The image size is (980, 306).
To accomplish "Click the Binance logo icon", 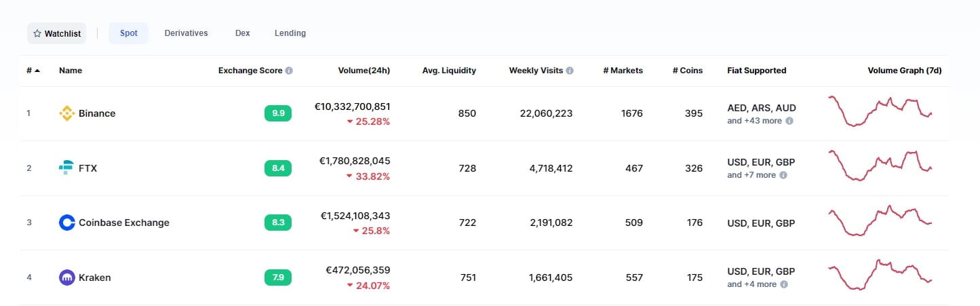I will (x=66, y=113).
